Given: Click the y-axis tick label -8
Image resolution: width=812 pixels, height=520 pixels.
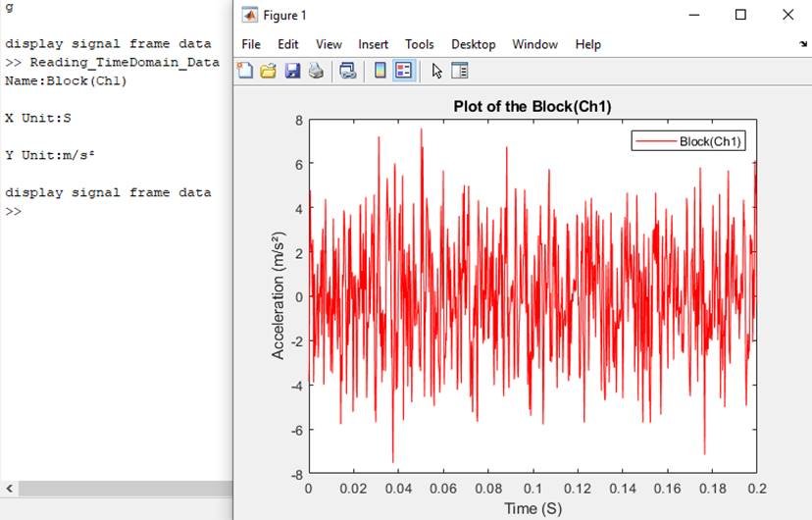Looking at the screenshot, I should point(297,475).
